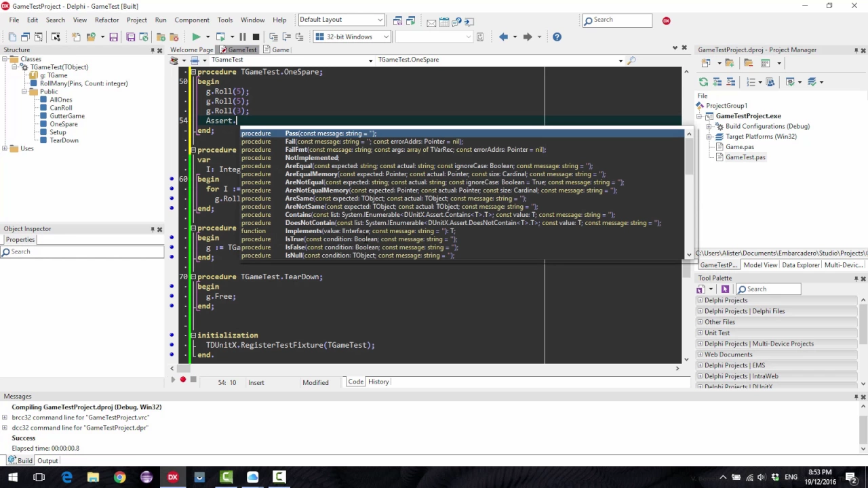Open the Run button dropdown arrow
This screenshot has width=868, height=488.
[x=208, y=37]
